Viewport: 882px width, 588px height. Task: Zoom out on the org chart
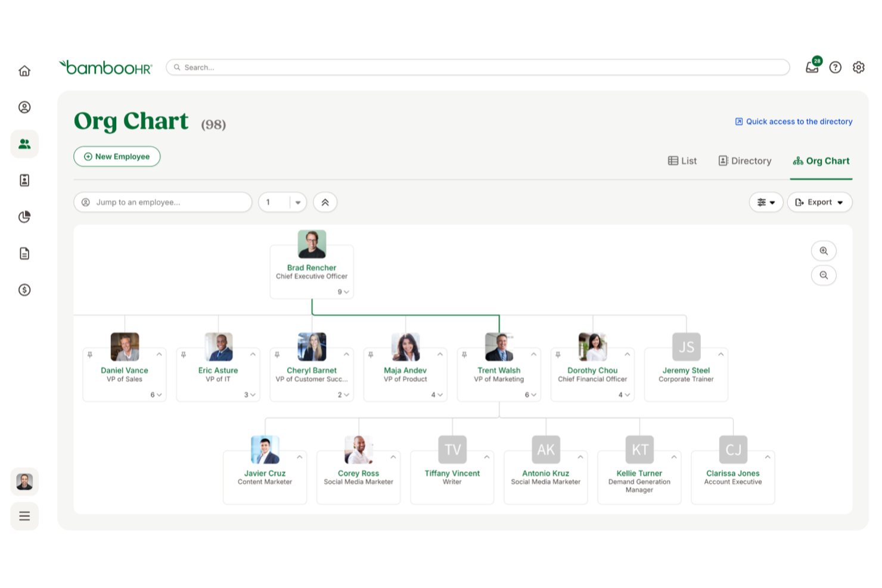824,275
